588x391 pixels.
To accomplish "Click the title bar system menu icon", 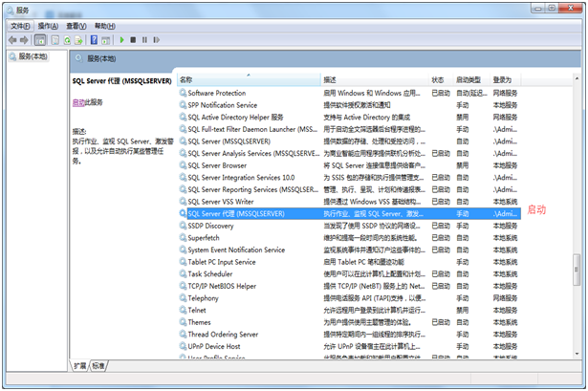I will point(11,11).
